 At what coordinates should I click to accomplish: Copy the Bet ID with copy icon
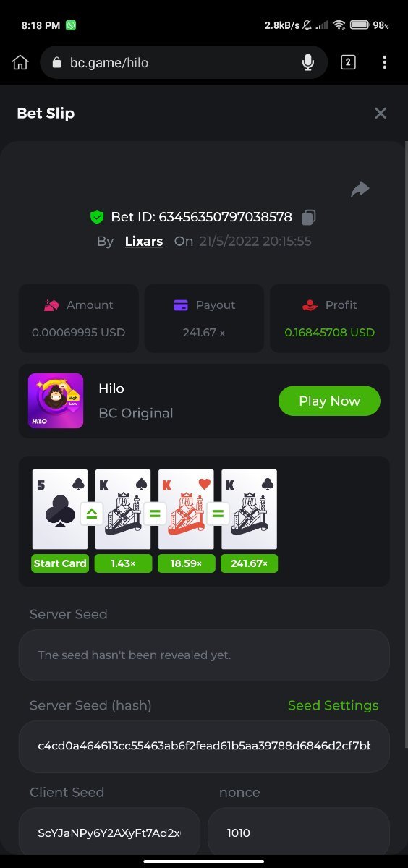tap(309, 217)
